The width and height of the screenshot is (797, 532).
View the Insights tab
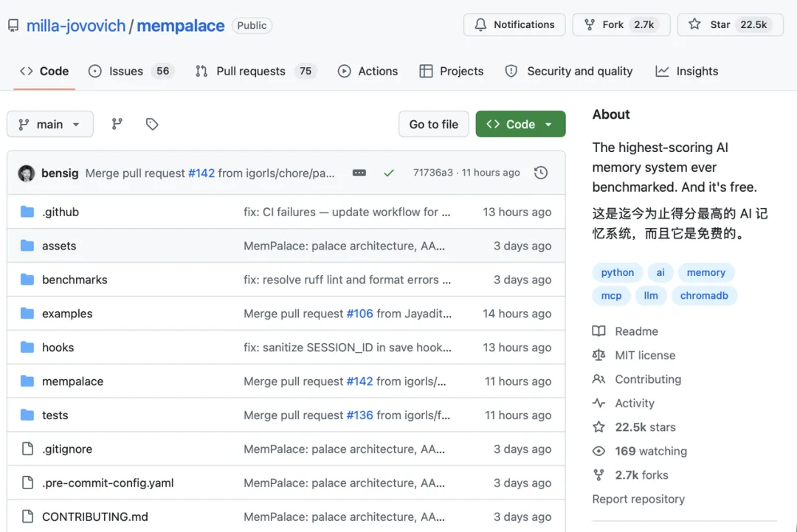pos(687,71)
